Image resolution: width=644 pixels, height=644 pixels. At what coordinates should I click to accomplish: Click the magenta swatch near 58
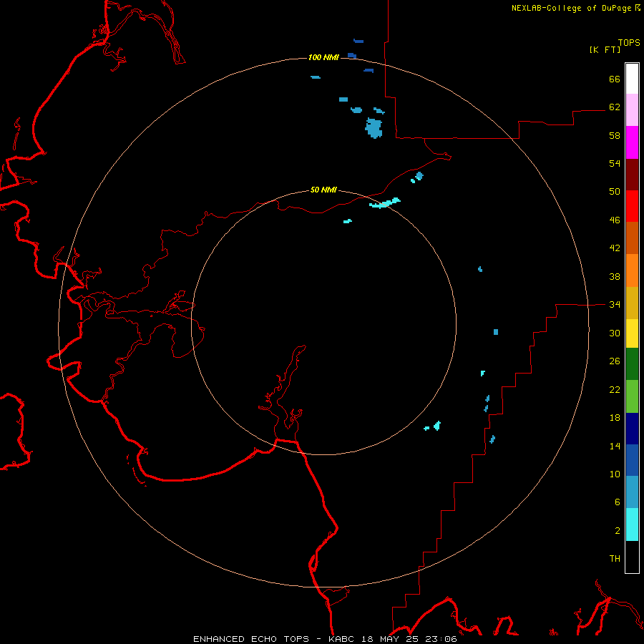[632, 142]
